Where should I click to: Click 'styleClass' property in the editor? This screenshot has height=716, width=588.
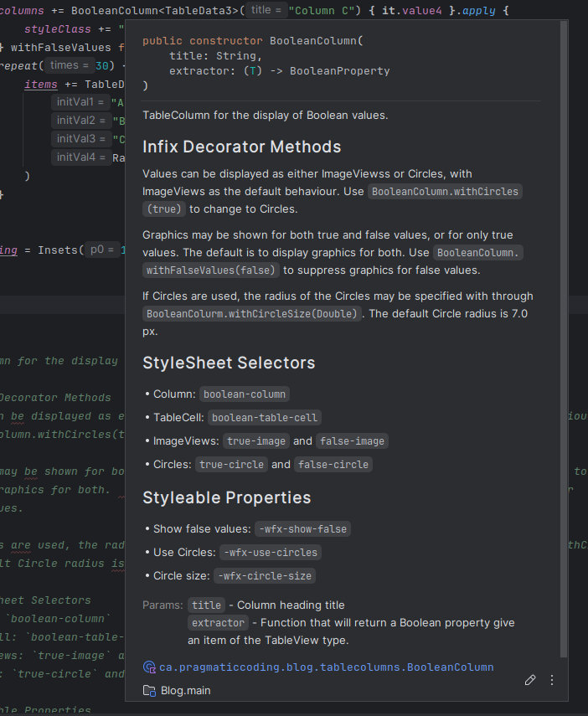tap(58, 28)
